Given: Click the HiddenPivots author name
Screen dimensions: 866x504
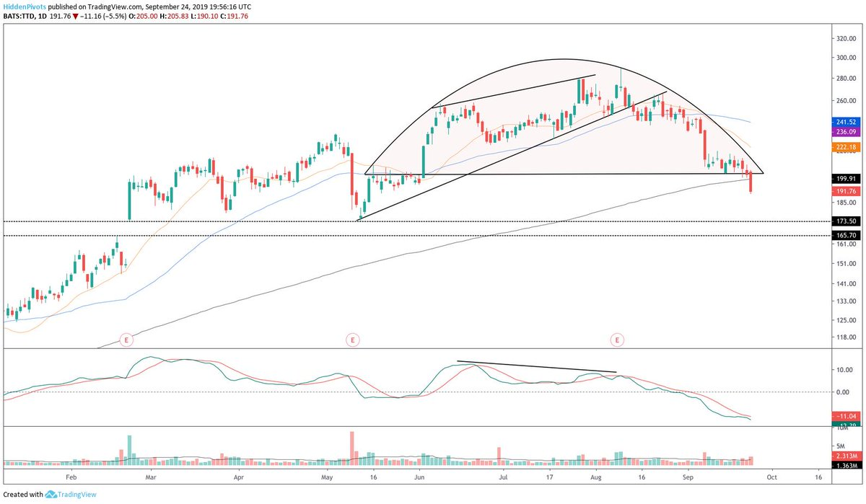Looking at the screenshot, I should click(24, 5).
